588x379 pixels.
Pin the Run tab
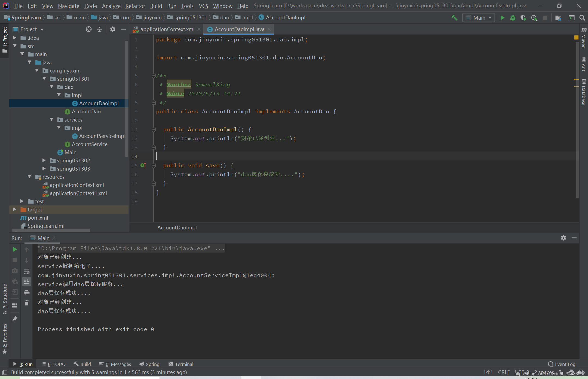coord(15,319)
